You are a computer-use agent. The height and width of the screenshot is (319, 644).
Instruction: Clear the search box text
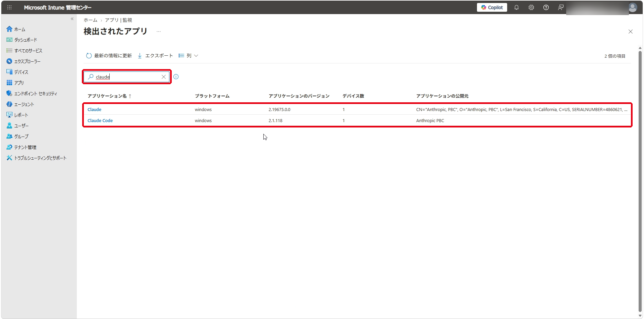(164, 77)
